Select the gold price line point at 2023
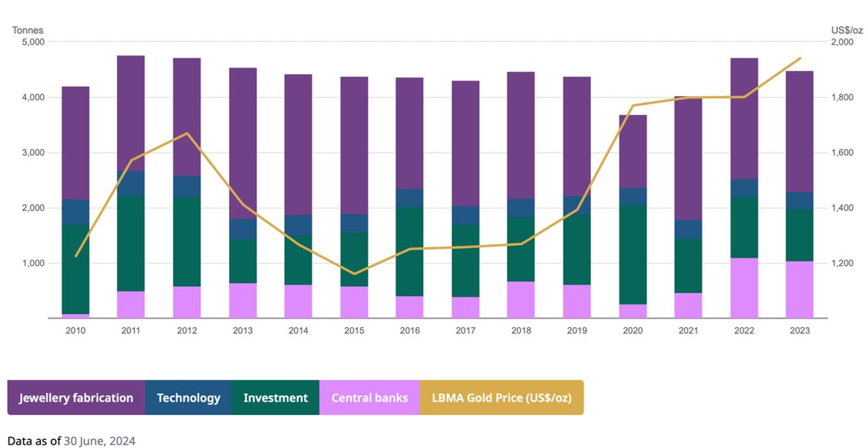The width and height of the screenshot is (868, 448). [x=800, y=58]
